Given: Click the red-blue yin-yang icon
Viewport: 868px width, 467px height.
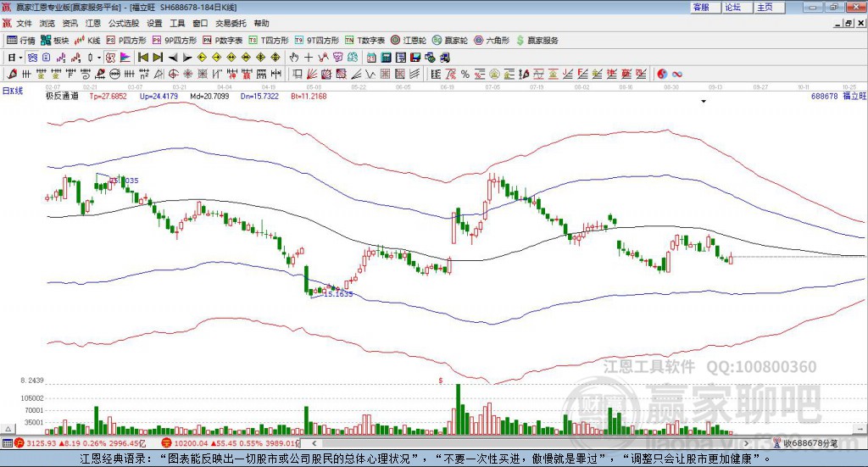Looking at the screenshot, I should click(662, 74).
